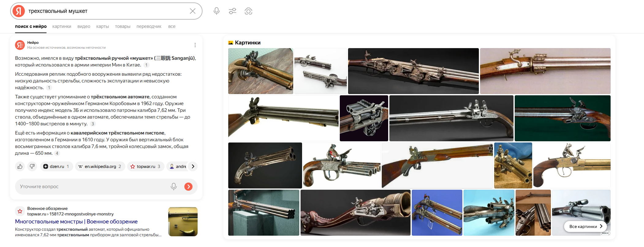The width and height of the screenshot is (644, 247).
Task: Use microphone in the Уточните вопрос field
Action: [174, 186]
